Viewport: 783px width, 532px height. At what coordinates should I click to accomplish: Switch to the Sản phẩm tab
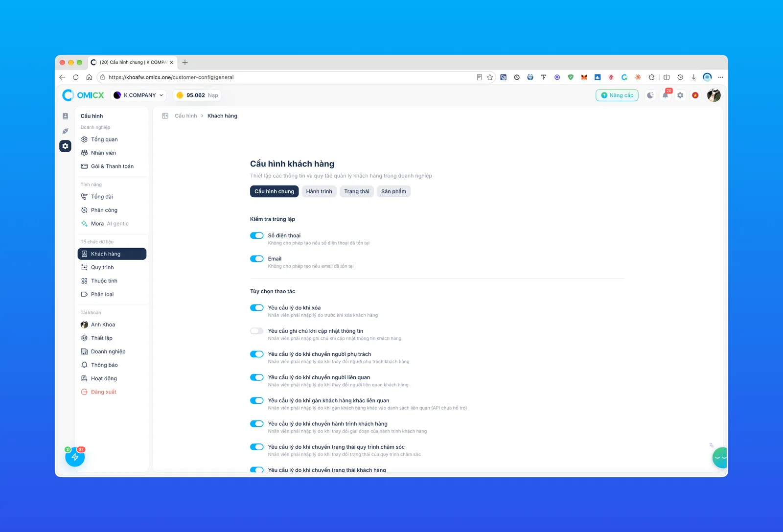394,191
